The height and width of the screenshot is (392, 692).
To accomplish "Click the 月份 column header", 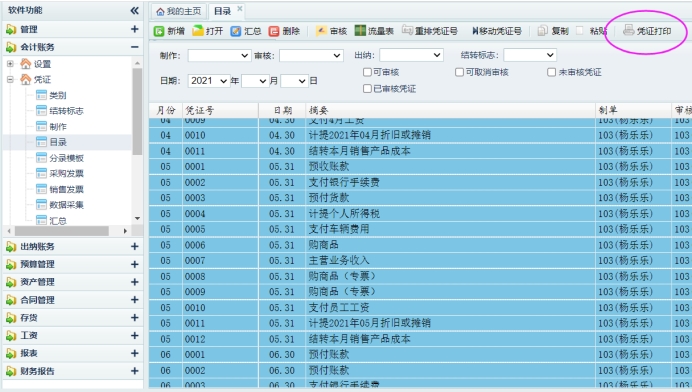I will pos(165,110).
